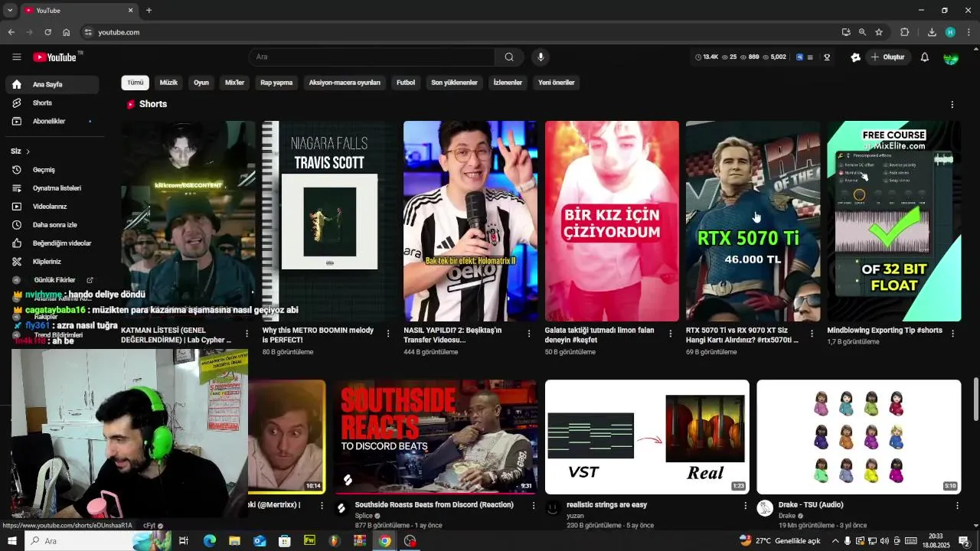
Task: Open the YouTube hamburger guide menu
Action: click(x=17, y=57)
